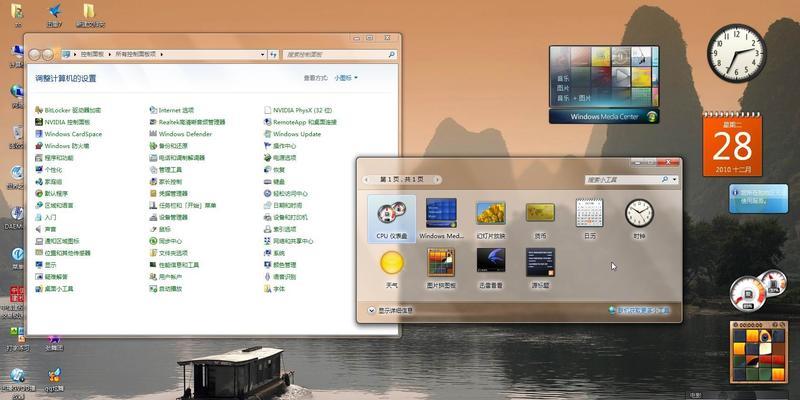Image resolution: width=800 pixels, height=400 pixels.
Task: Select the 时钟 clock gadget in gallery
Action: coord(639,219)
